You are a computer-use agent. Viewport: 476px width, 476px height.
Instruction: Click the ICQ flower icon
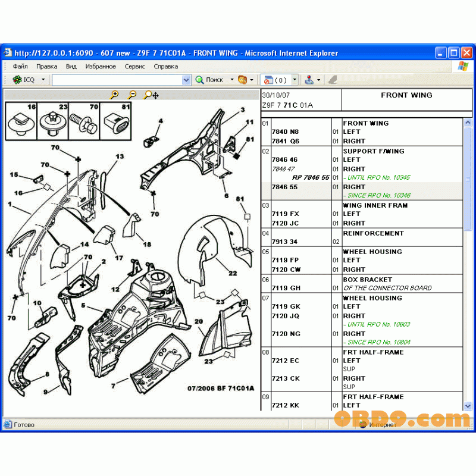[x=17, y=79]
